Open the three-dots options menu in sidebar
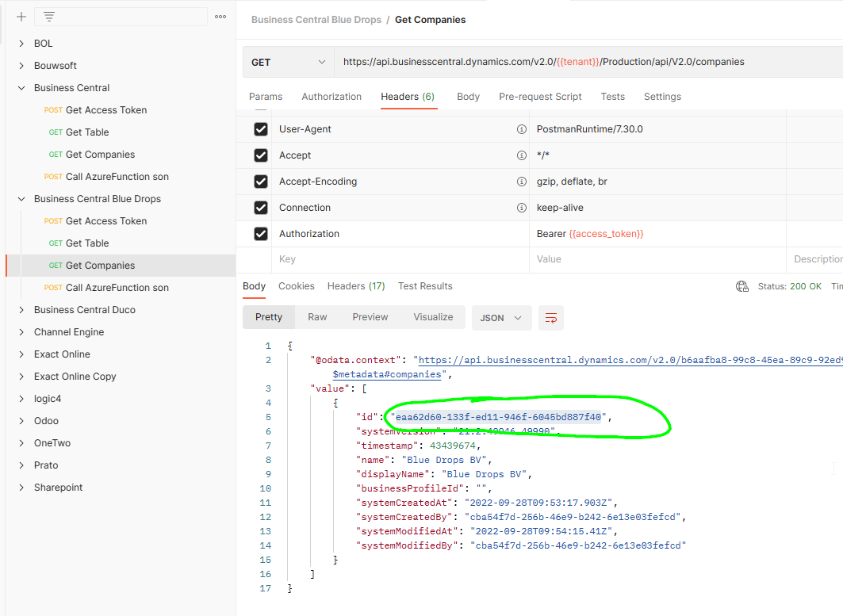The height and width of the screenshot is (616, 843). pyautogui.click(x=220, y=17)
